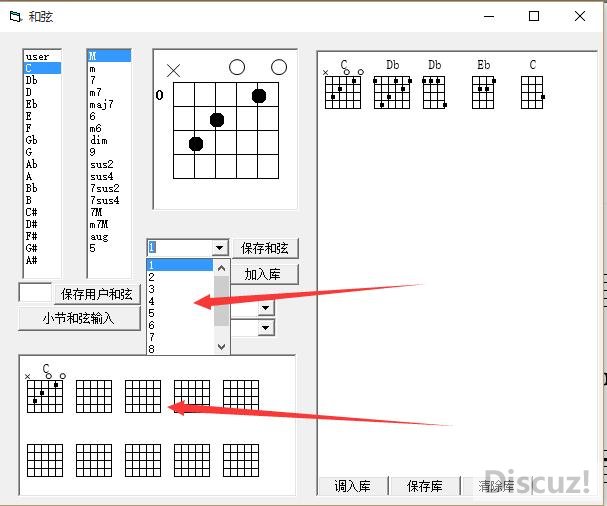
Task: Click the 调入库 button under the library panel
Action: click(x=352, y=486)
